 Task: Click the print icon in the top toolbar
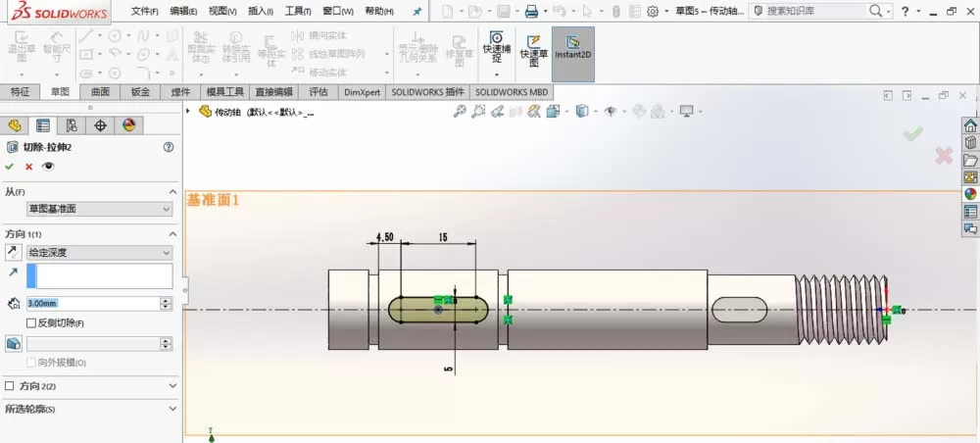tap(531, 11)
